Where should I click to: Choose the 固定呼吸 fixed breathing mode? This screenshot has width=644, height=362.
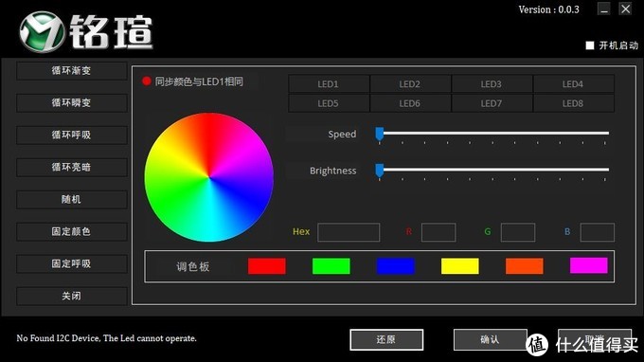tap(71, 263)
